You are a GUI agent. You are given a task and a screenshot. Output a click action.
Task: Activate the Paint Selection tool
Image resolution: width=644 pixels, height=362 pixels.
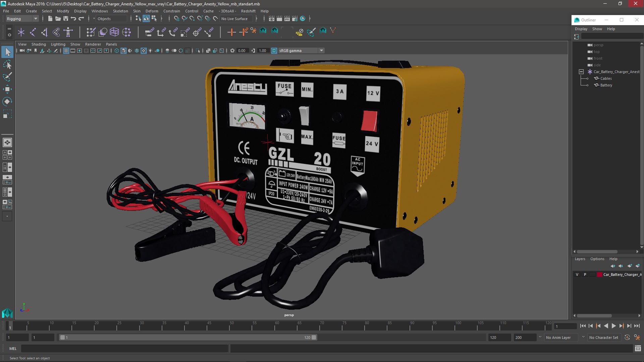7,77
